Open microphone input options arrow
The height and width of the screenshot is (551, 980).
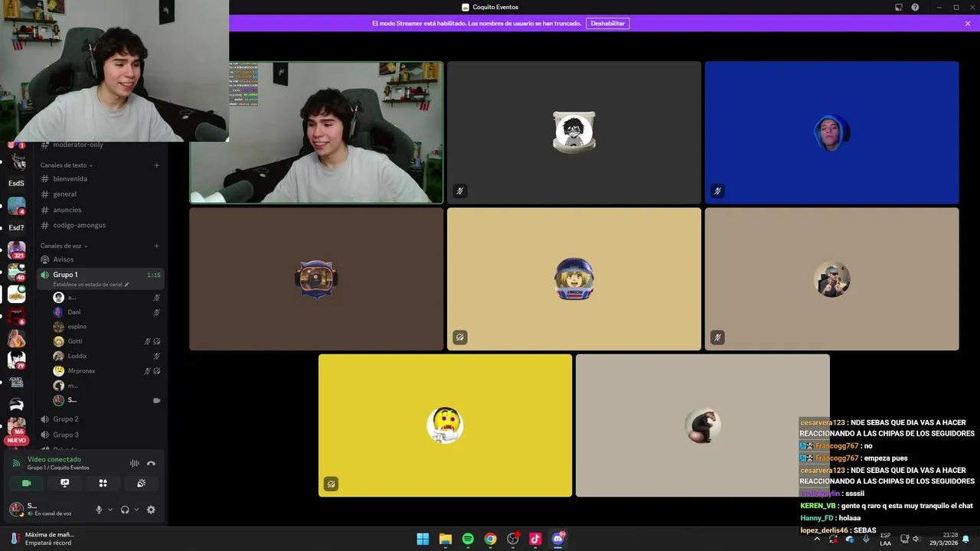click(x=109, y=510)
